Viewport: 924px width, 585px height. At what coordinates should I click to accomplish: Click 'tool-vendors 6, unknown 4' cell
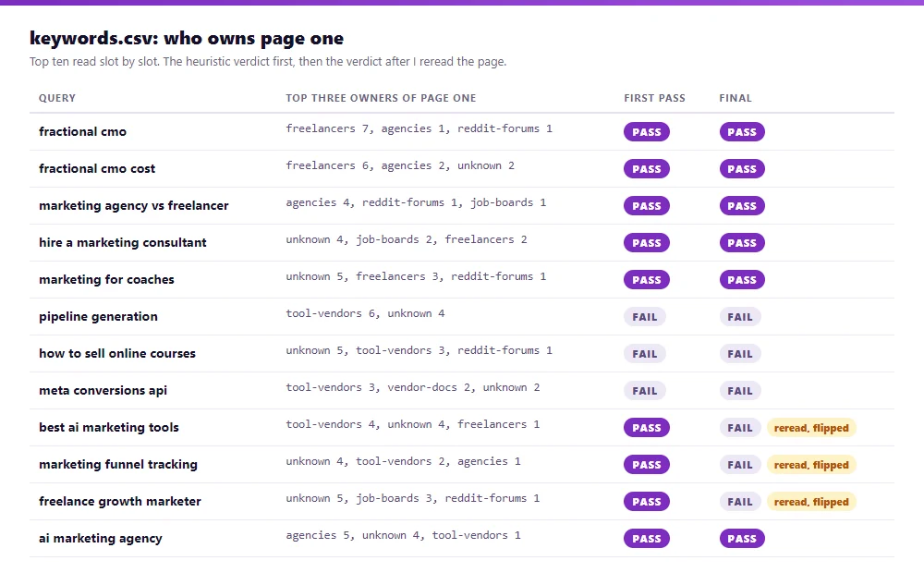point(365,313)
